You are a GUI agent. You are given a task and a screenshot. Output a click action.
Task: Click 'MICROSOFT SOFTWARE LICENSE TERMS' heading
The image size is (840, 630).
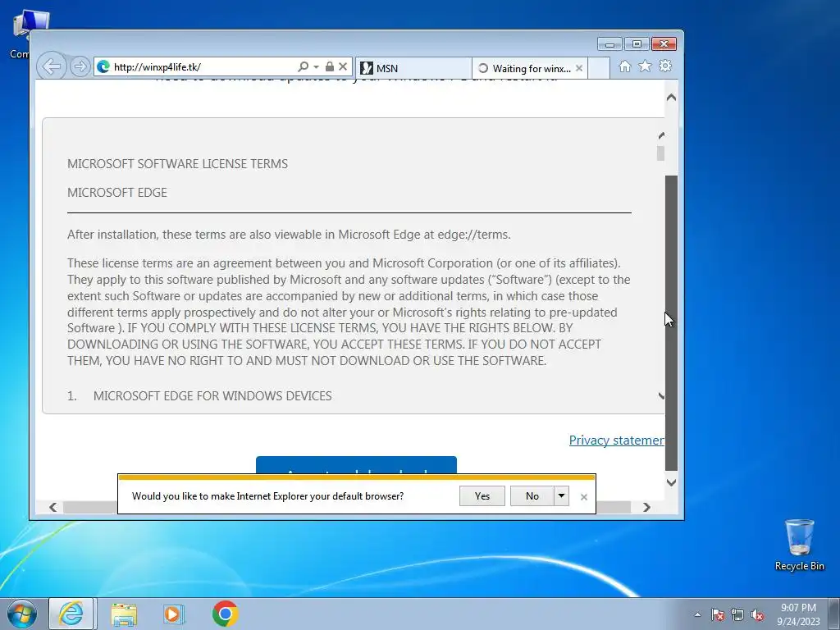click(177, 164)
